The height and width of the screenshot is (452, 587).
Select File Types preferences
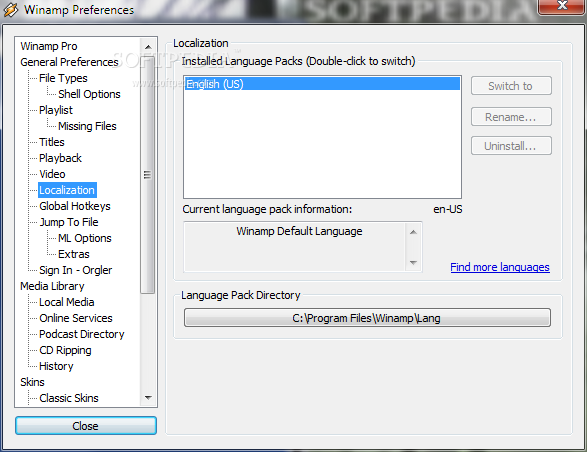coord(63,78)
